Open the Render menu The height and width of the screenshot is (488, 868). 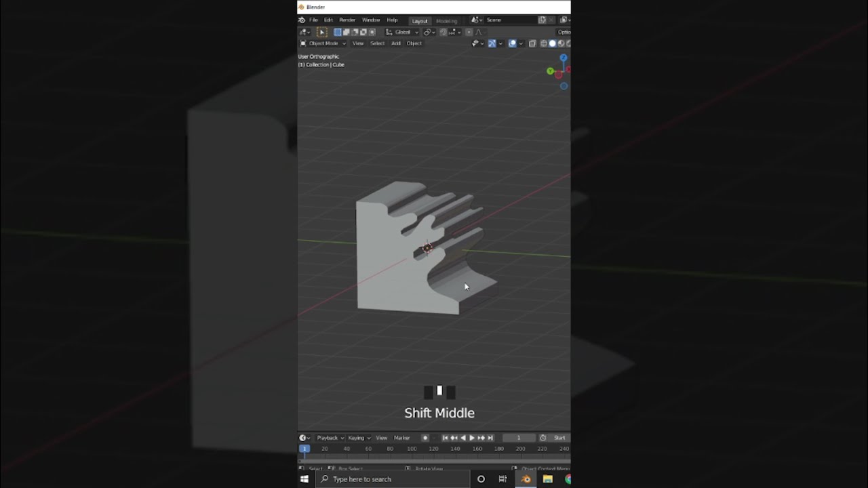point(347,20)
